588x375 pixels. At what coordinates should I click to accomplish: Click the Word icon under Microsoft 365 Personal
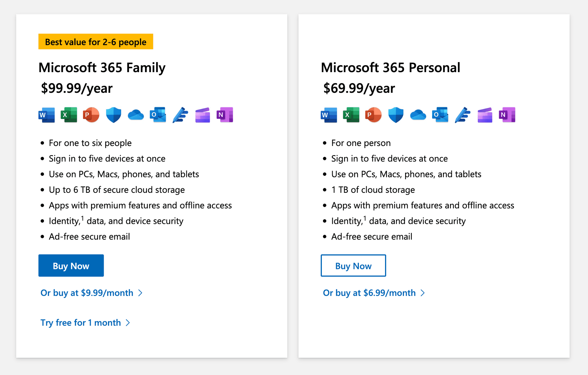(x=329, y=115)
